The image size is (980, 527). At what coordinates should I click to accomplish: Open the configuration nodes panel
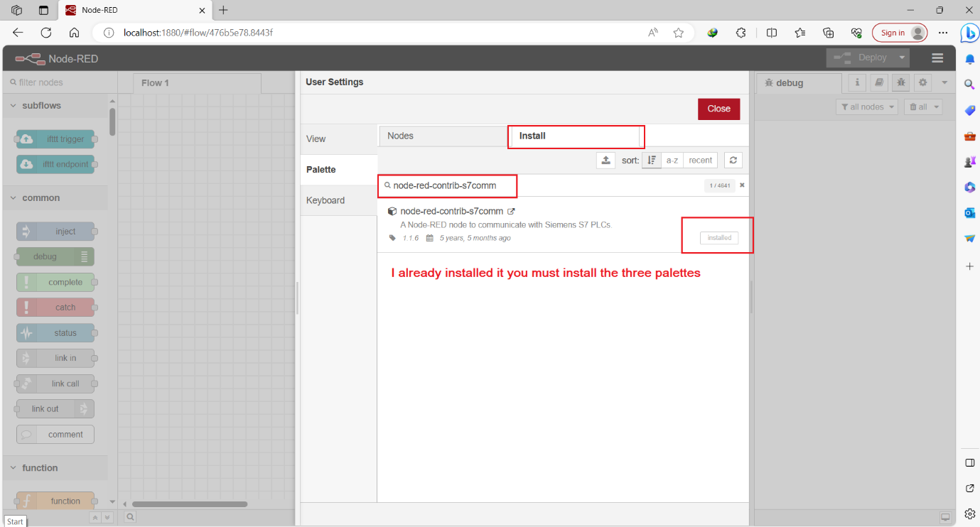pyautogui.click(x=922, y=82)
